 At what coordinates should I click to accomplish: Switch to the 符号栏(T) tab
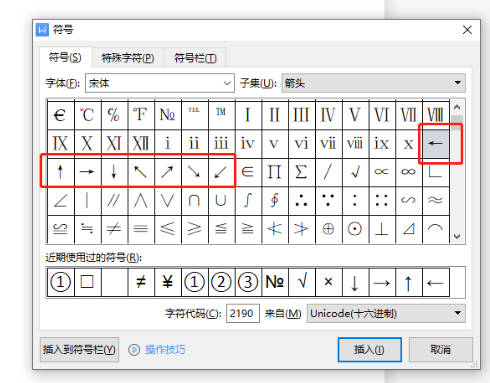coord(195,58)
